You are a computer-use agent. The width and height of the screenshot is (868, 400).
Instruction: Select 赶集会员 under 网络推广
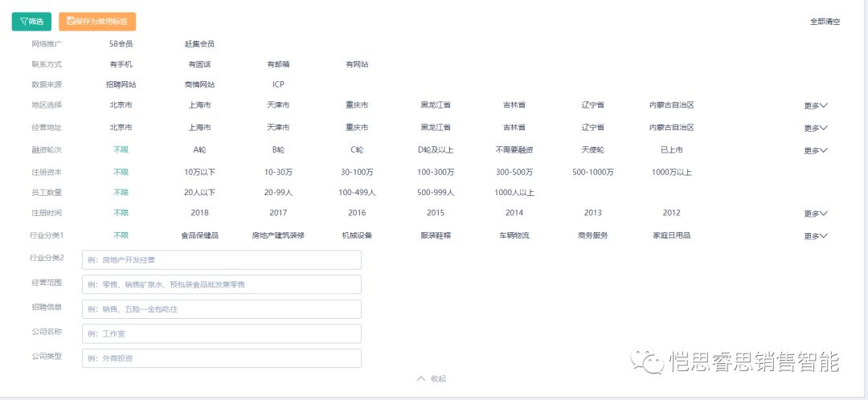coord(200,43)
